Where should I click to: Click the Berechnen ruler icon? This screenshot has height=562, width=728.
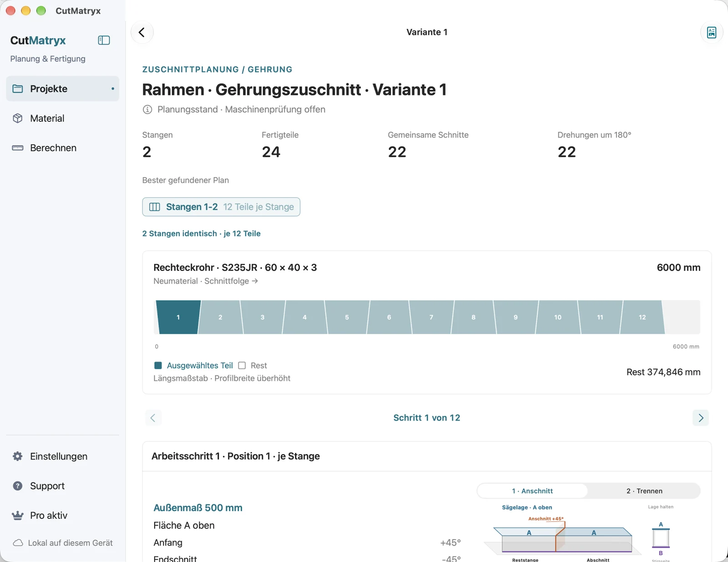(x=18, y=148)
